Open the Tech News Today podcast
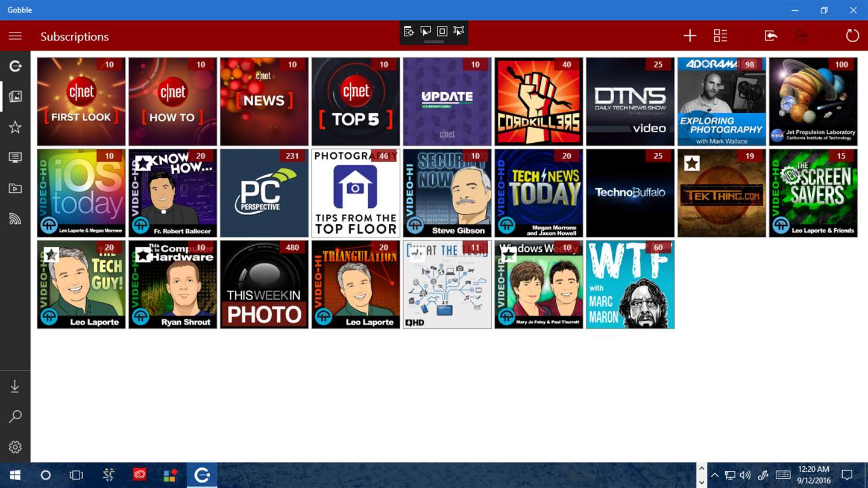The height and width of the screenshot is (488, 868). point(539,193)
